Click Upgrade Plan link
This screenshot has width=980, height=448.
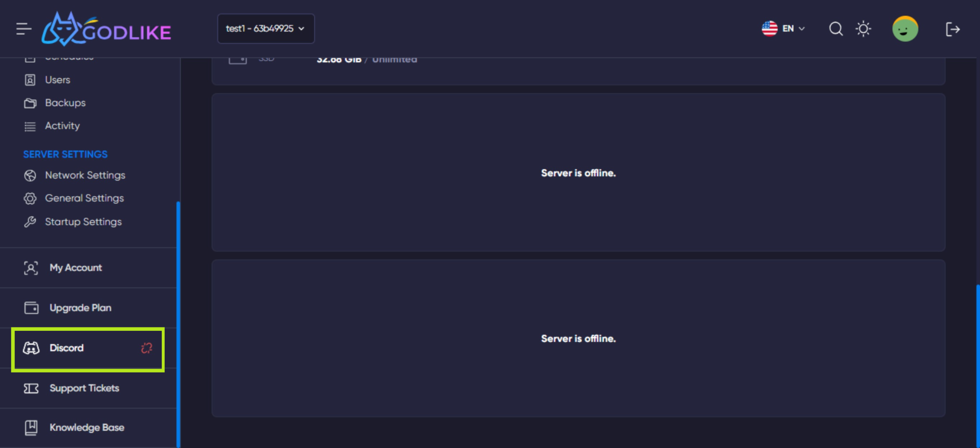(x=88, y=308)
